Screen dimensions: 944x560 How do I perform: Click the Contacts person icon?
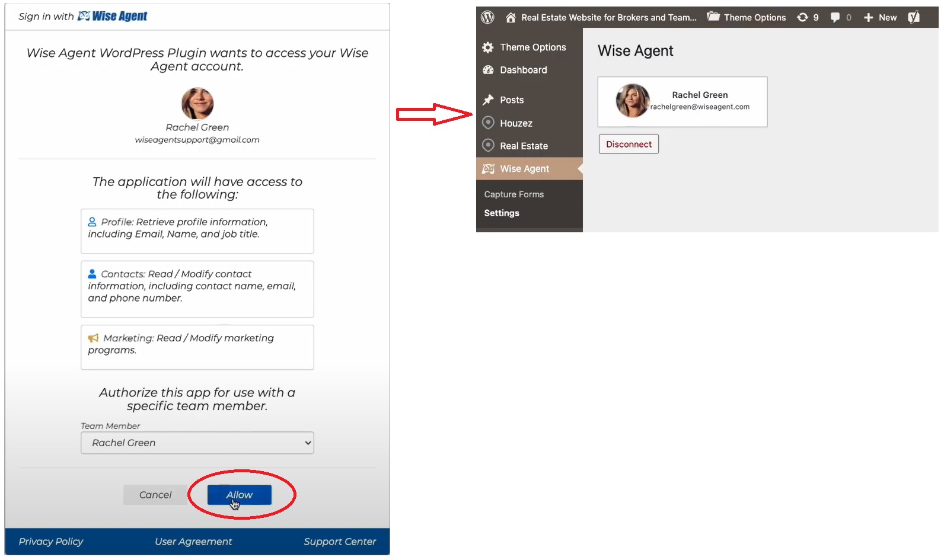(92, 274)
